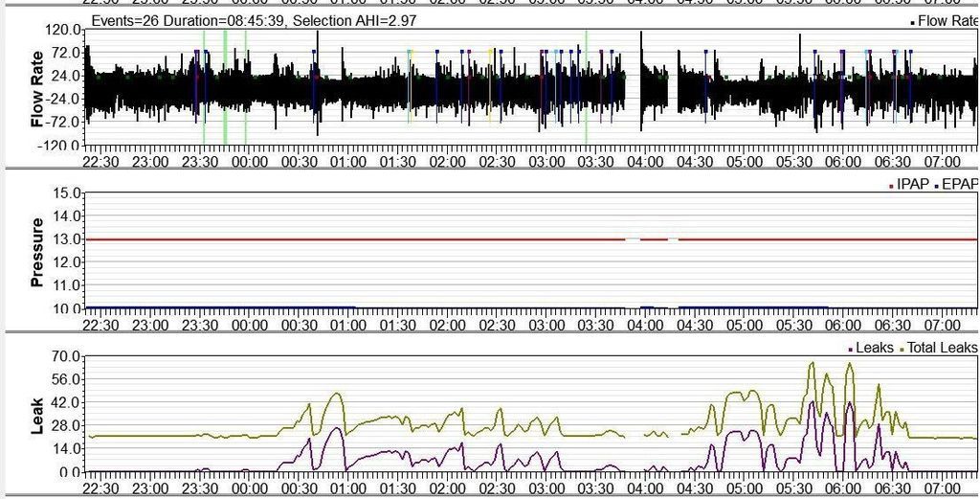The height and width of the screenshot is (499, 980).
Task: Click the 15.0 label on Pressure axis
Action: click(65, 193)
